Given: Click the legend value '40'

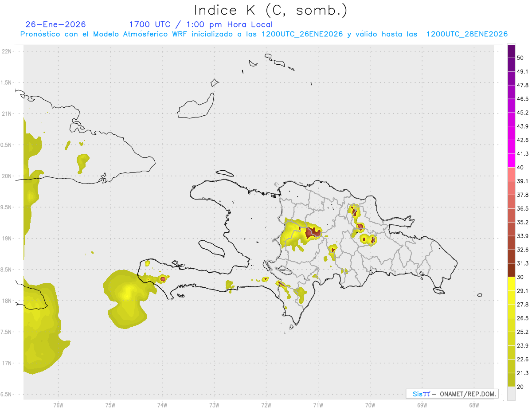Looking at the screenshot, I should point(520,168).
